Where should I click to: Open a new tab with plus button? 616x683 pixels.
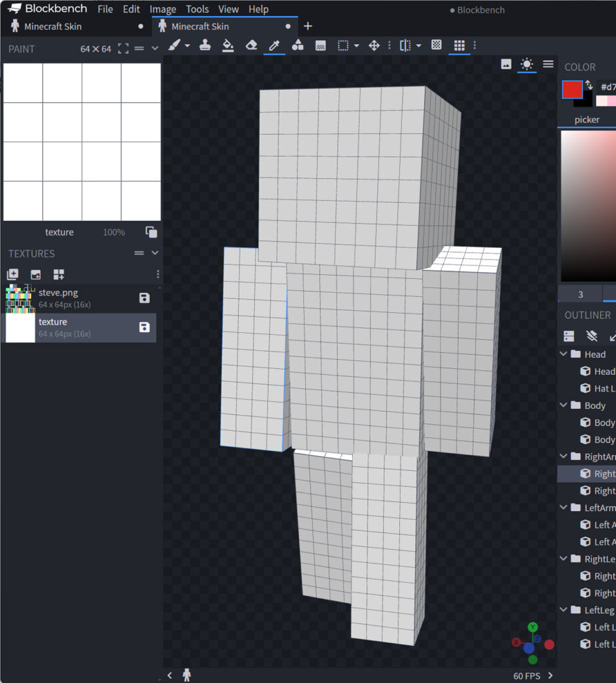click(x=307, y=26)
